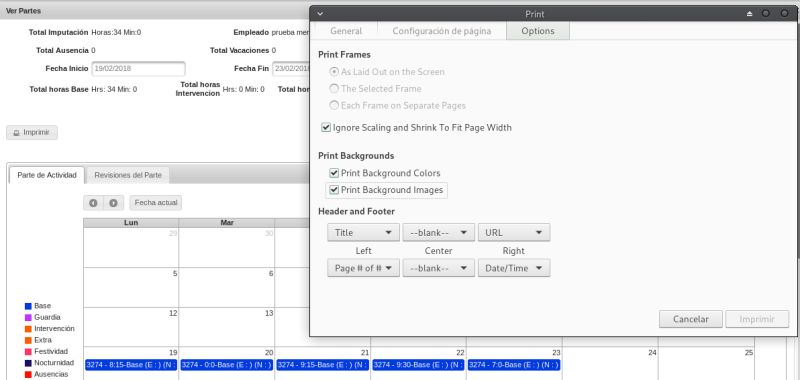Open the Date/Time footer dropdown

click(514, 268)
